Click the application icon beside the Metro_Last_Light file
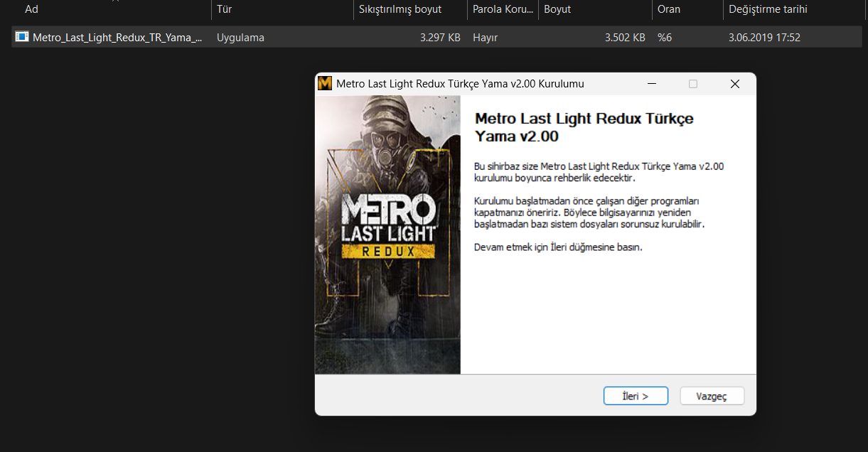 click(x=22, y=37)
